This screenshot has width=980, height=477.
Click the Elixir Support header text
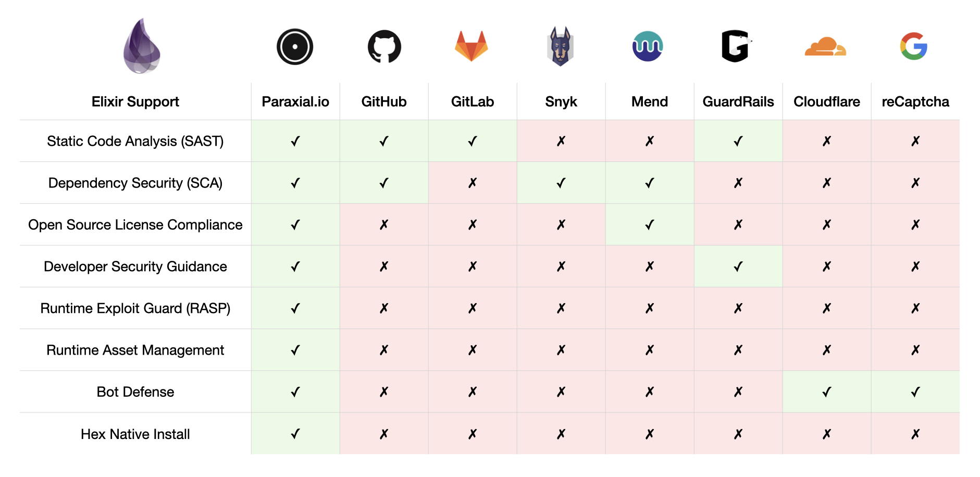coord(135,102)
